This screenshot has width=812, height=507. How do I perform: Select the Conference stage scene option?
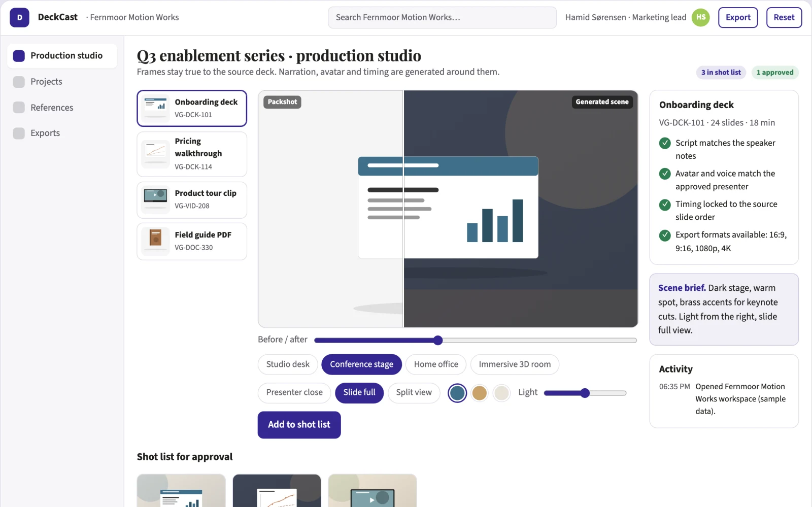click(361, 364)
